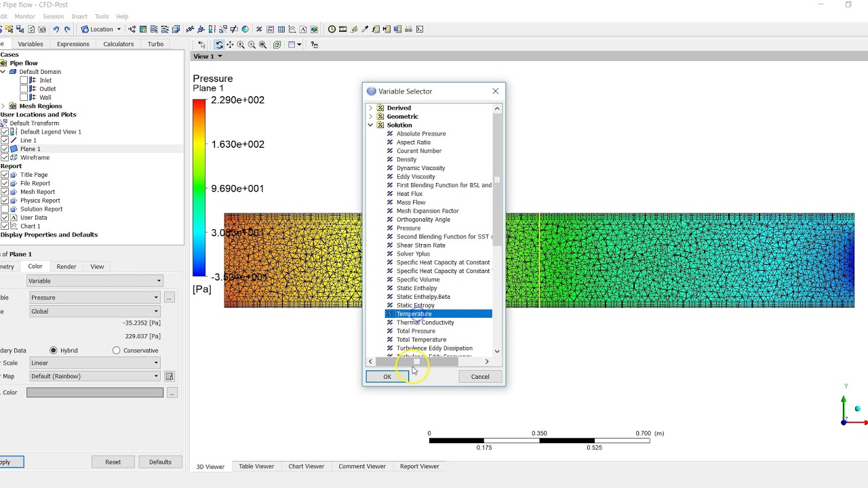868x488 pixels.
Task: Click the Redo arrow in the toolbar
Action: click(x=67, y=29)
